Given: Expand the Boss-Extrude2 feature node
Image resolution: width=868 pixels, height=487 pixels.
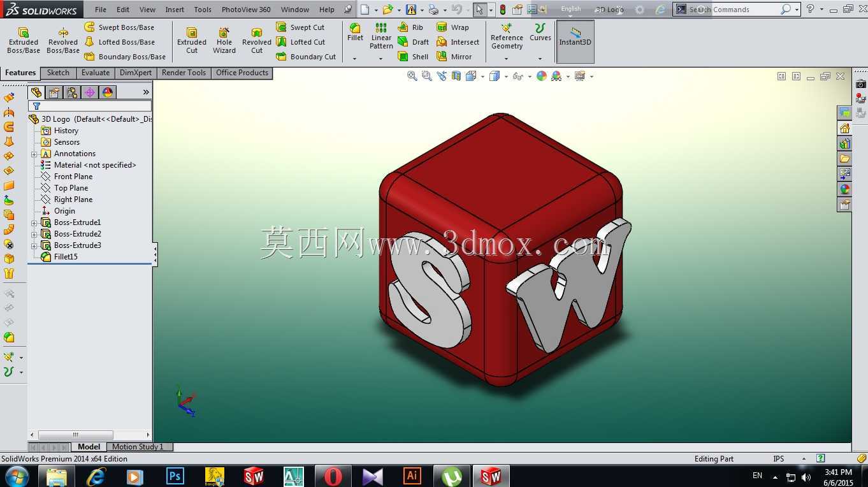Looking at the screenshot, I should click(x=34, y=235).
